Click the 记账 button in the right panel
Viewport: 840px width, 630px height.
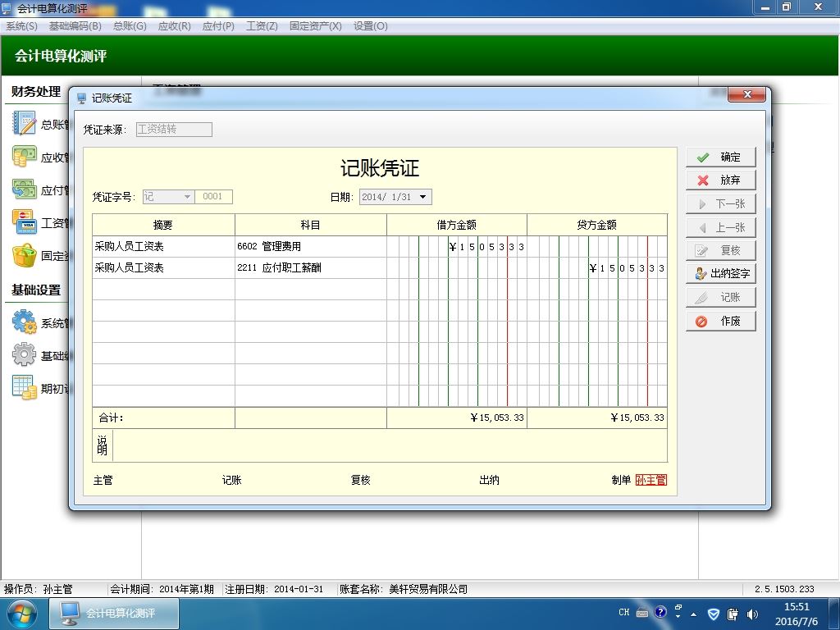coord(720,297)
